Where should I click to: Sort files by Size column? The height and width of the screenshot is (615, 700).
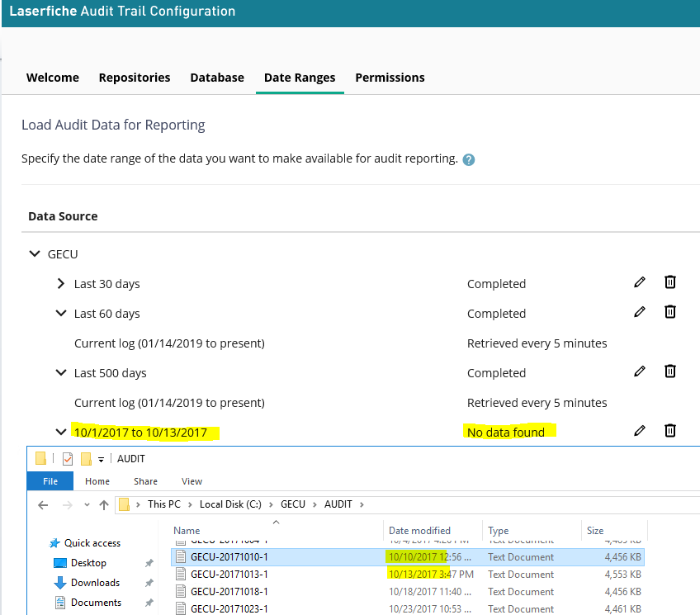614,530
